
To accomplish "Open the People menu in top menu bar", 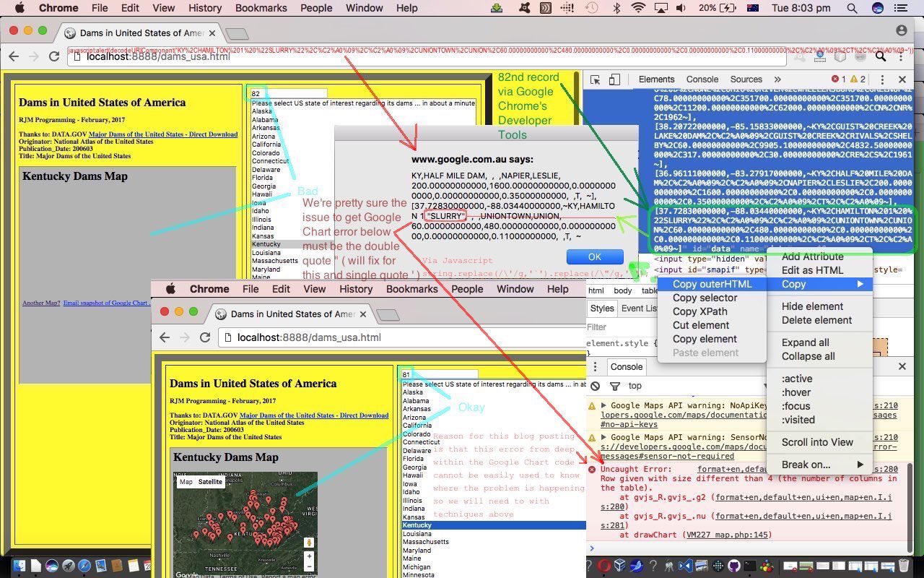I will [x=316, y=8].
